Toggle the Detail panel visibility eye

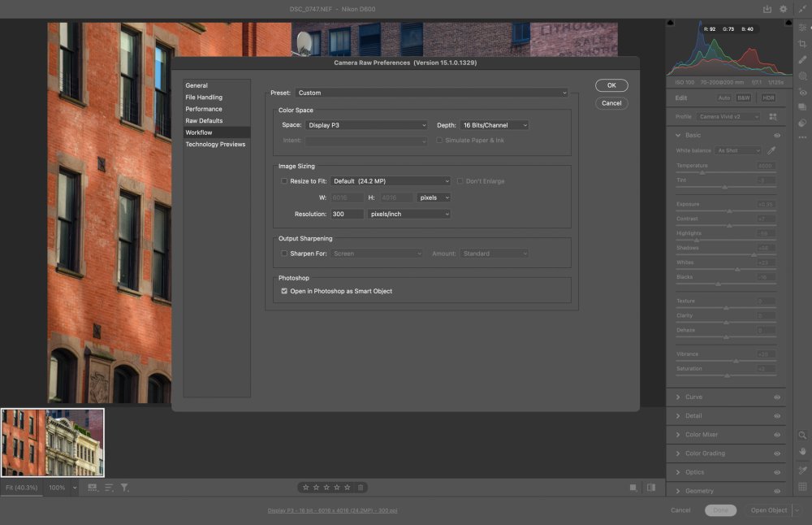[777, 415]
